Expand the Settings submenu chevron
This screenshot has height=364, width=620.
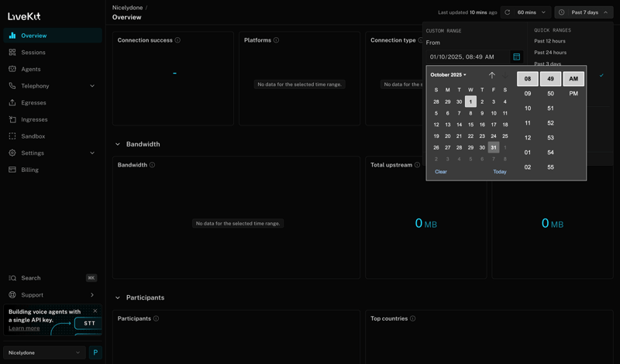tap(92, 153)
